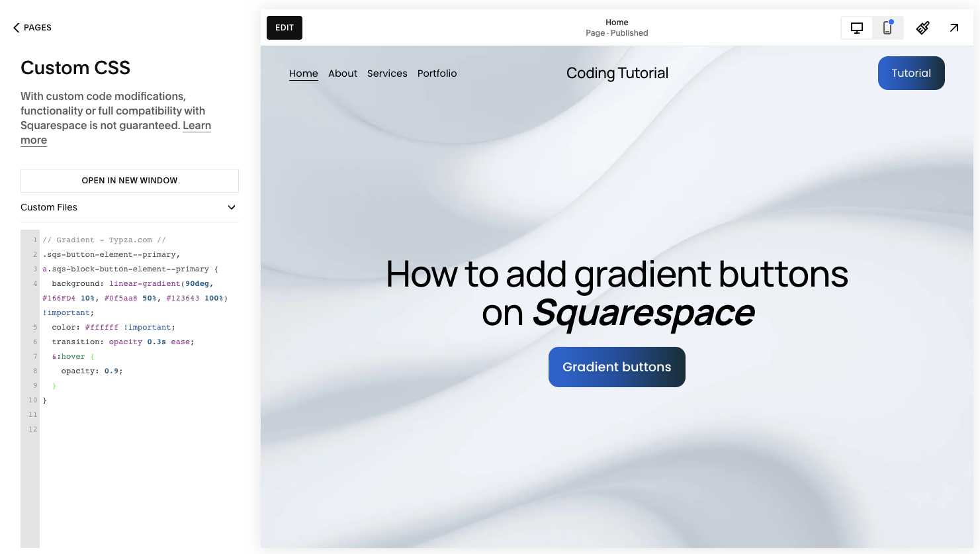Viewport: 980px width, 554px height.
Task: Toggle preview mode back to mobile
Action: click(x=887, y=28)
